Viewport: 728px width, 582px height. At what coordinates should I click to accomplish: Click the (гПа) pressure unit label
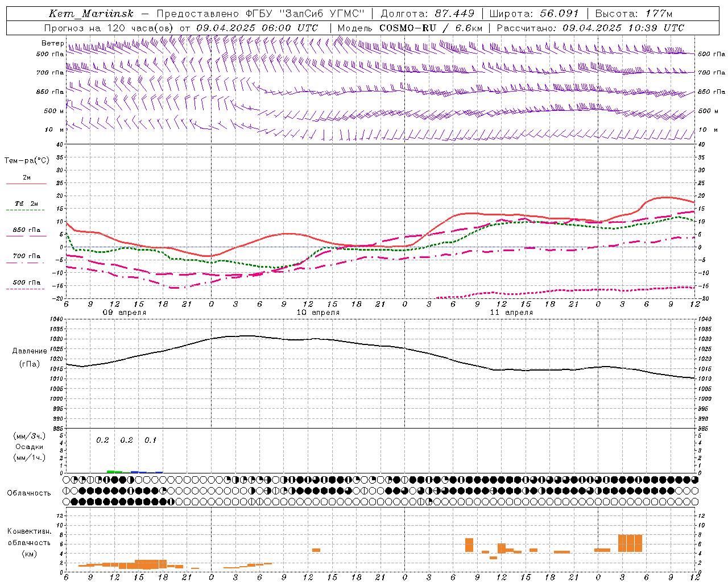30,364
